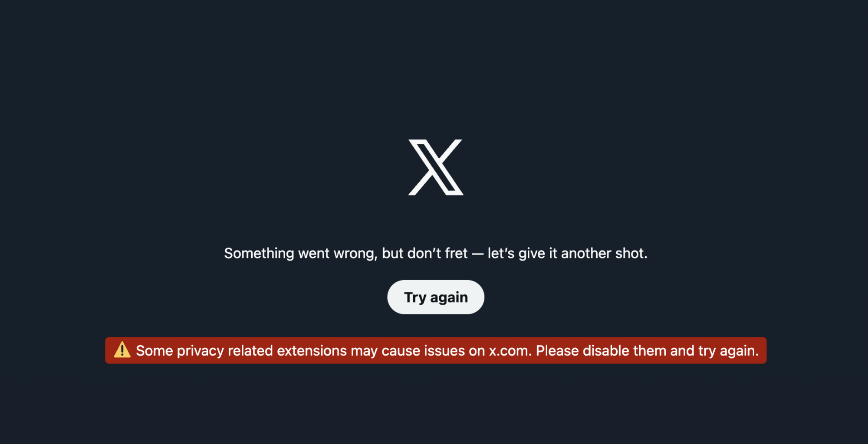Click the large X logo
The width and height of the screenshot is (868, 444).
tap(436, 167)
